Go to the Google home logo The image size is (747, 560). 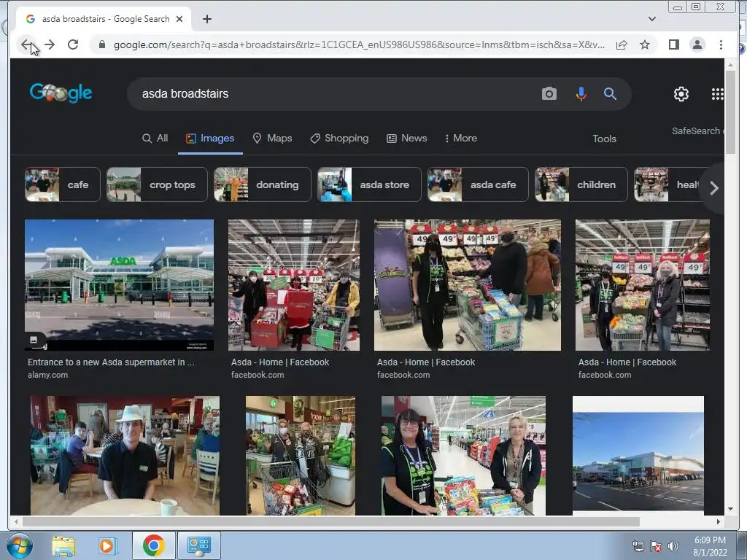point(61,93)
